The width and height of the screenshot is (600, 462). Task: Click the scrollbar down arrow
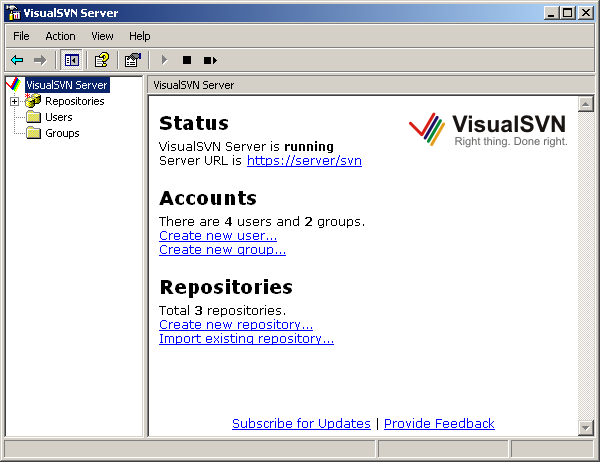tap(585, 428)
